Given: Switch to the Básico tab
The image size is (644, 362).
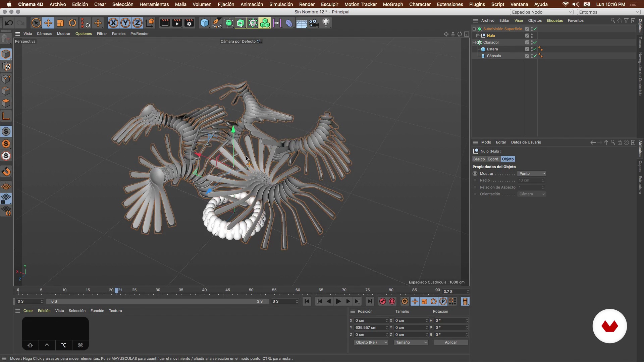Looking at the screenshot, I should (479, 159).
